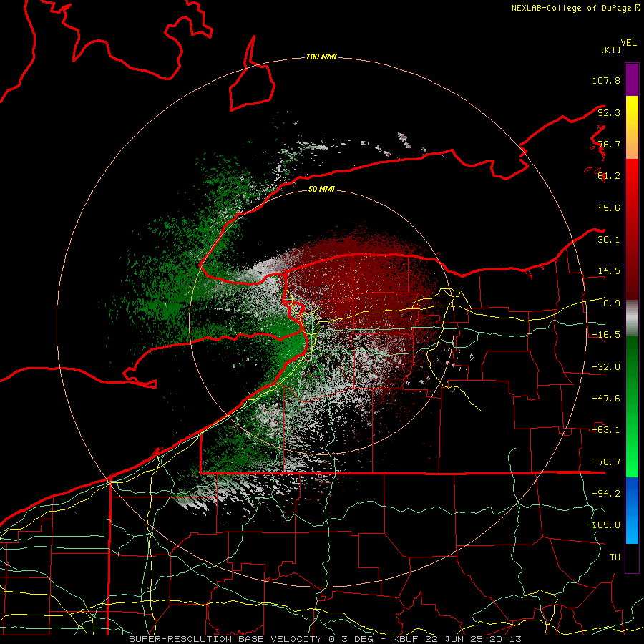This screenshot has width=644, height=644.
Task: Click the -16.5 legend value
Action: 606,335
